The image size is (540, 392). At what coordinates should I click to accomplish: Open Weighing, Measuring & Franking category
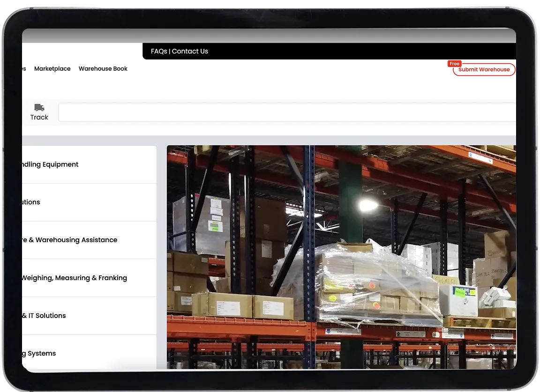[74, 278]
